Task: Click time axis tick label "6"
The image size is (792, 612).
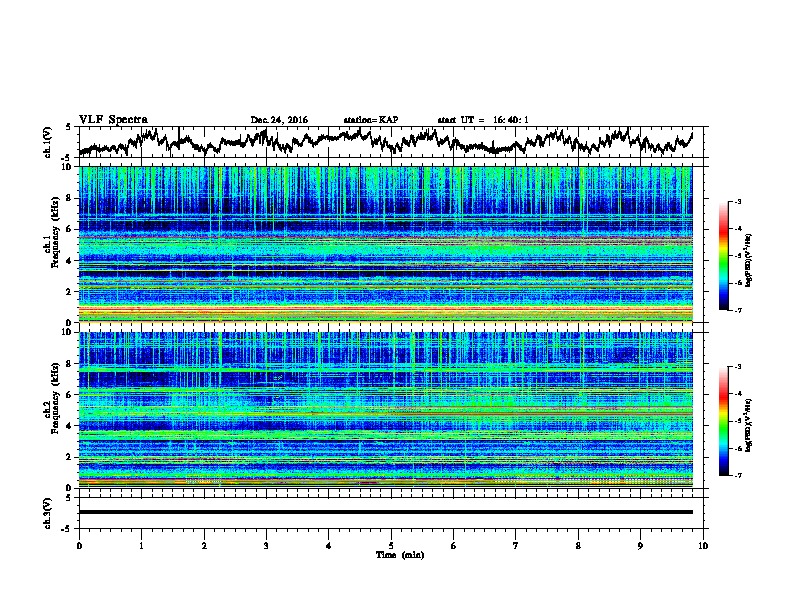Action: 454,546
